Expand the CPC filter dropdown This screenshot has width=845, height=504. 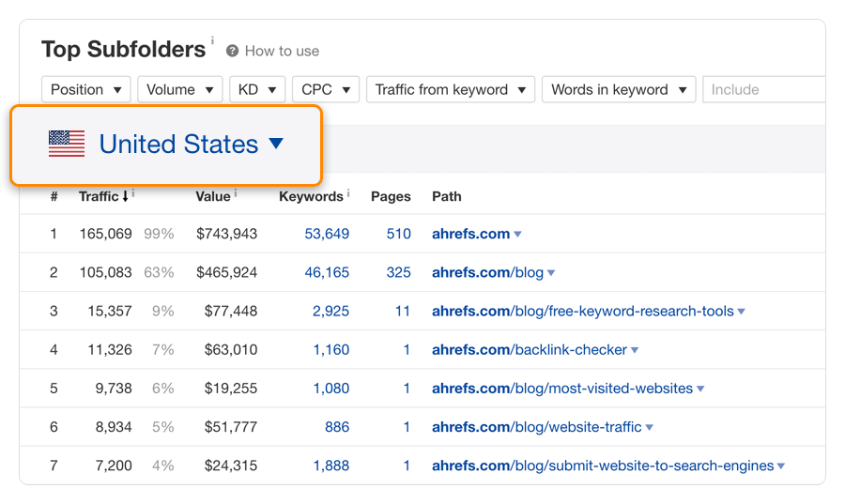coord(326,90)
